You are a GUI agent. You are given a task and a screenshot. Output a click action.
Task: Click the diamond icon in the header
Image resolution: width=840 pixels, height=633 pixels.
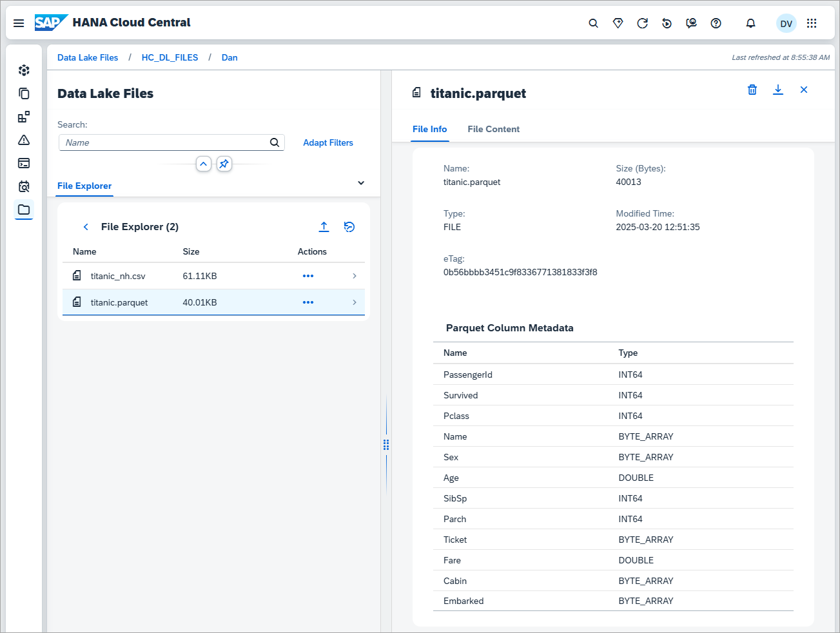618,23
